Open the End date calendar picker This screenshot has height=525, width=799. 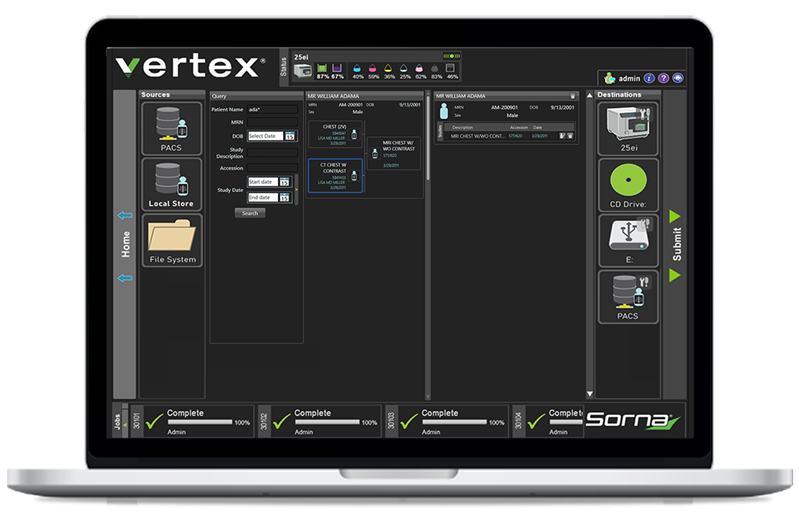tap(285, 198)
